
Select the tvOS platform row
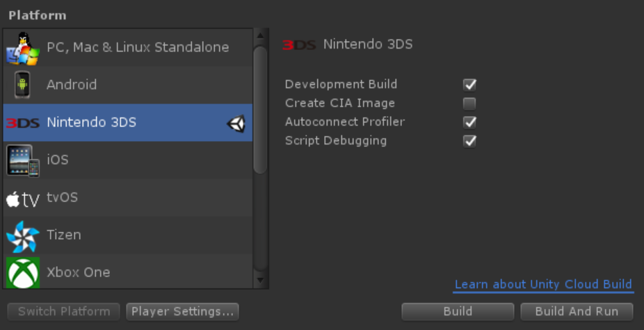tap(128, 197)
